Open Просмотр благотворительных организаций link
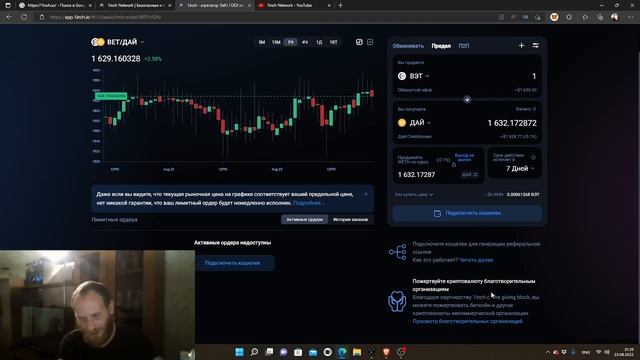Image resolution: width=640 pixels, height=360 pixels. [467, 321]
